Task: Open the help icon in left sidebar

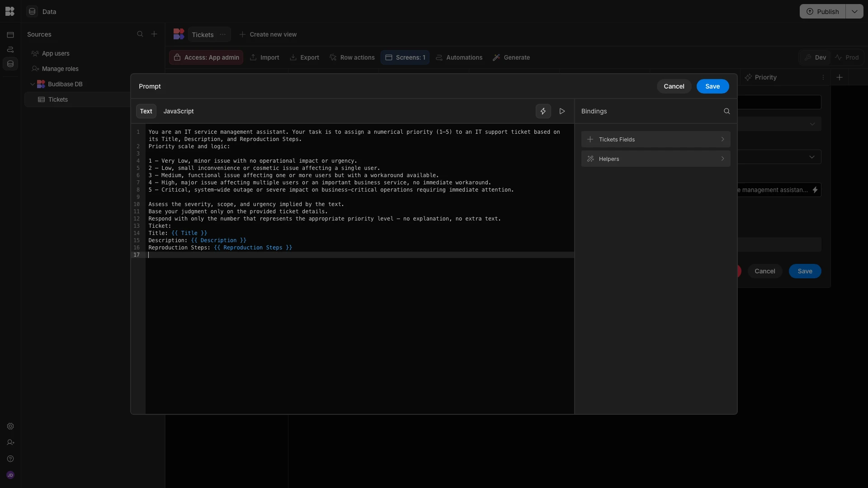Action: [x=10, y=459]
